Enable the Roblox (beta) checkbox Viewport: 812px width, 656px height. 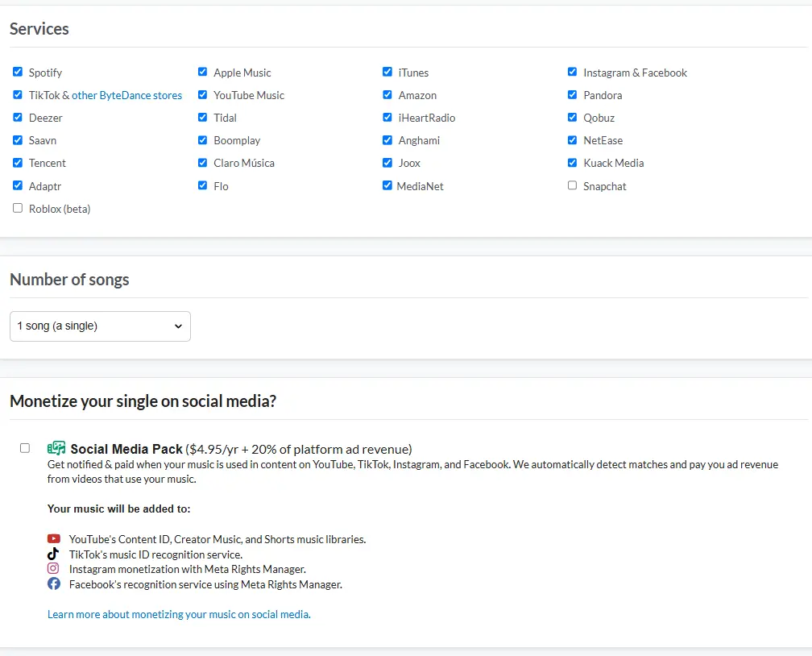coord(18,208)
